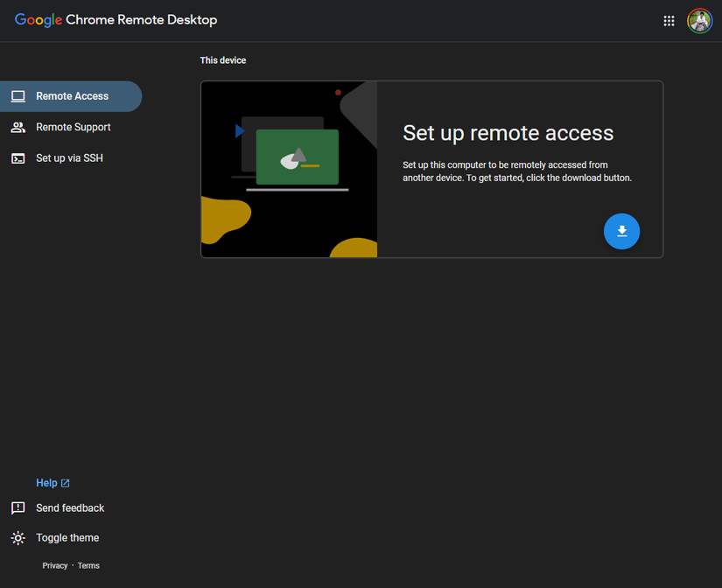Screen dimensions: 722x588
Task: Switch to the Remote Support section
Action: tap(73, 127)
